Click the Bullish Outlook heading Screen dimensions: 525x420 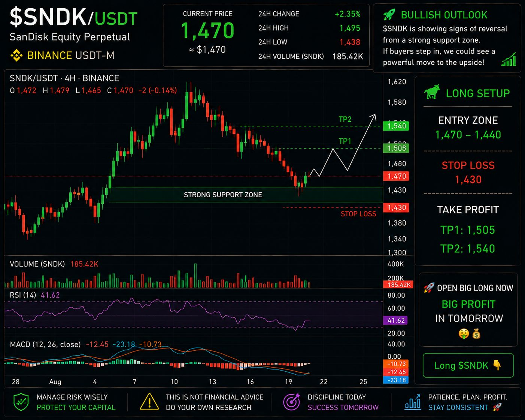[x=444, y=15]
